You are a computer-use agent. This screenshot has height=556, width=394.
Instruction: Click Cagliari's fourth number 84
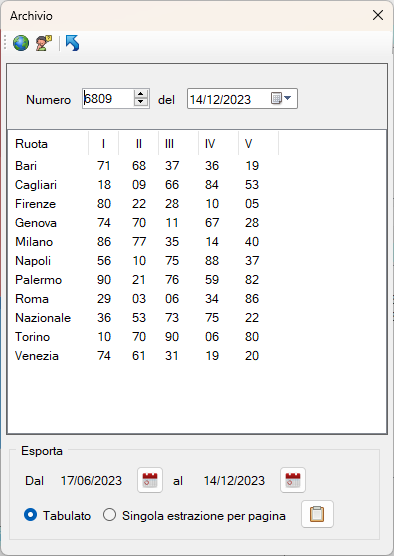point(212,185)
